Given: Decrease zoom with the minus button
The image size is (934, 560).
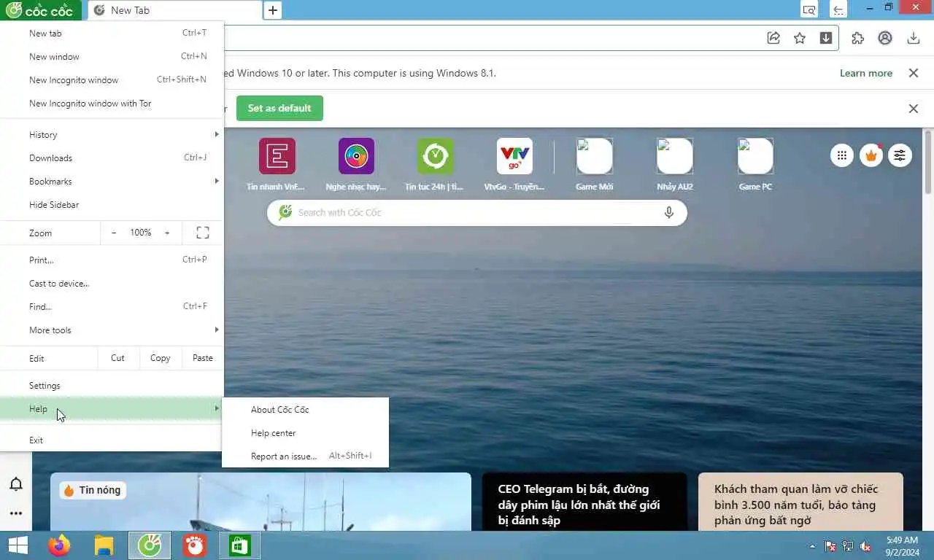Looking at the screenshot, I should (114, 233).
